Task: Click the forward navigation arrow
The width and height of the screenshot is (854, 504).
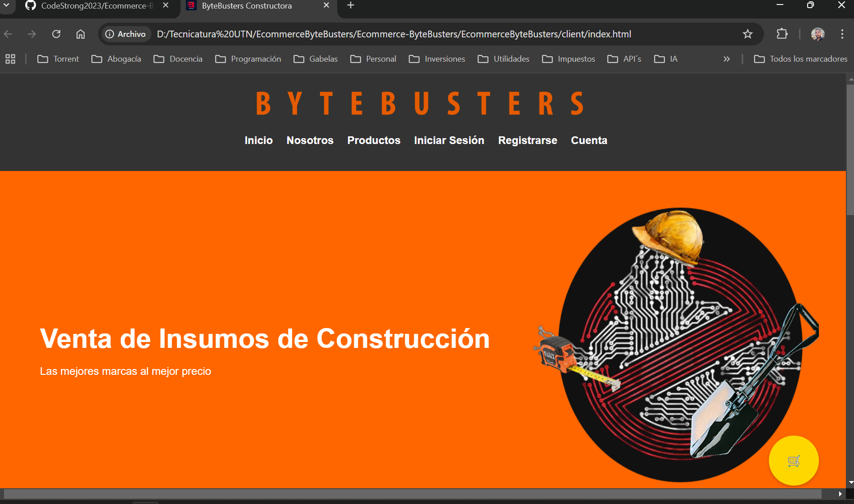Action: click(x=32, y=34)
